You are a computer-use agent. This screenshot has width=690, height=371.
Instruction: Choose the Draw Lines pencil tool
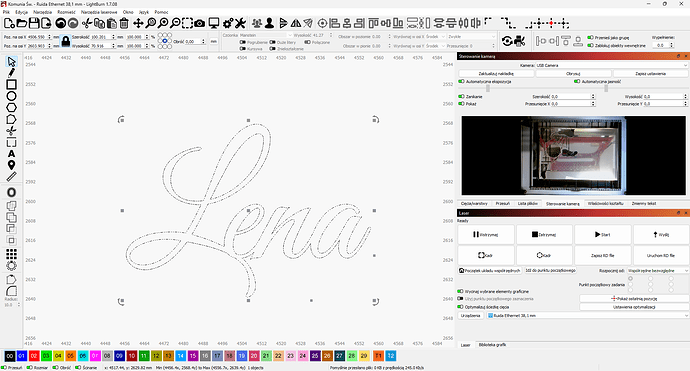(x=11, y=73)
